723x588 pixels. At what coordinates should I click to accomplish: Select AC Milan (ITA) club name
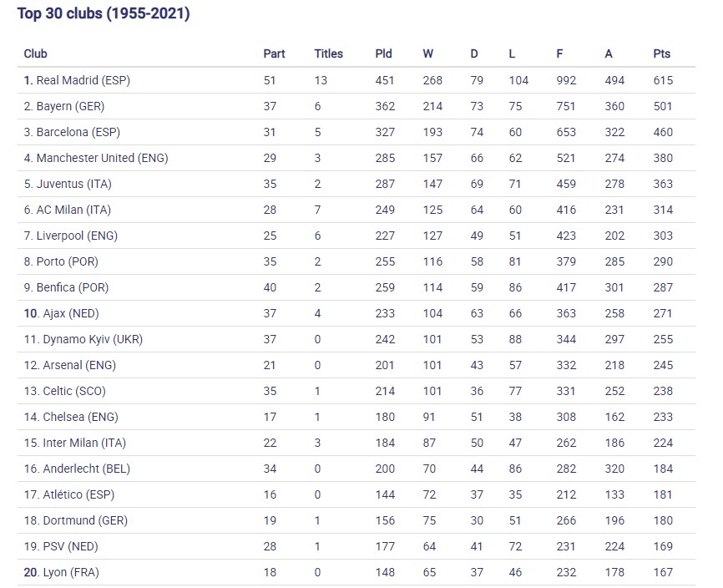click(x=73, y=210)
